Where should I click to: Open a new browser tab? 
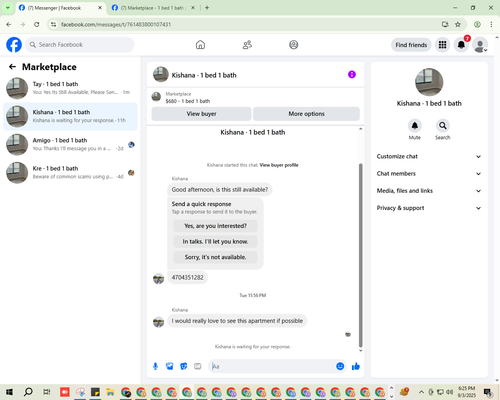[x=207, y=8]
